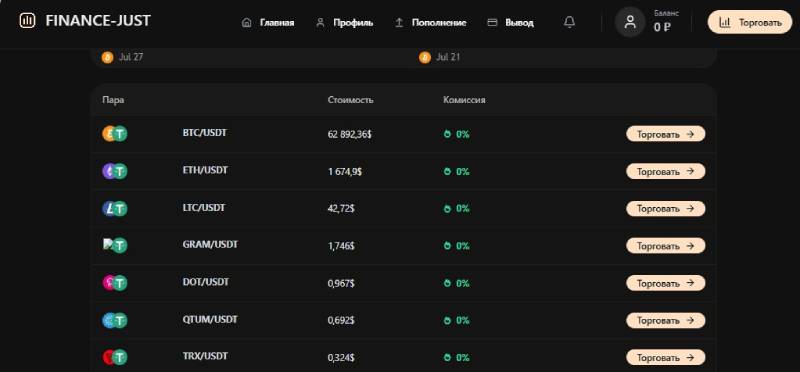Open the Пополнение page
This screenshot has height=372, width=800.
pyautogui.click(x=431, y=23)
